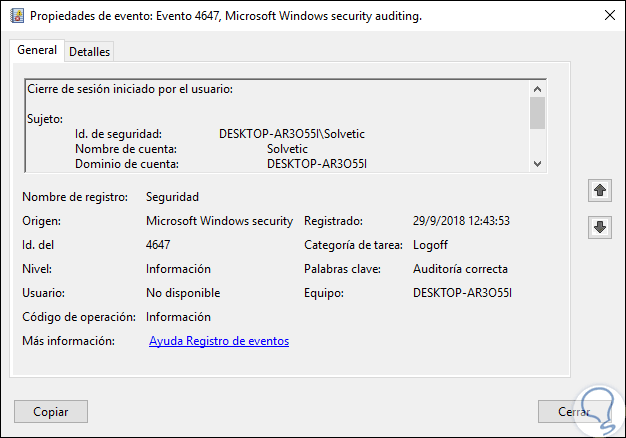Click the Equipo value DESKTOP-AR3O55I
This screenshot has width=626, height=438.
pyautogui.click(x=461, y=293)
